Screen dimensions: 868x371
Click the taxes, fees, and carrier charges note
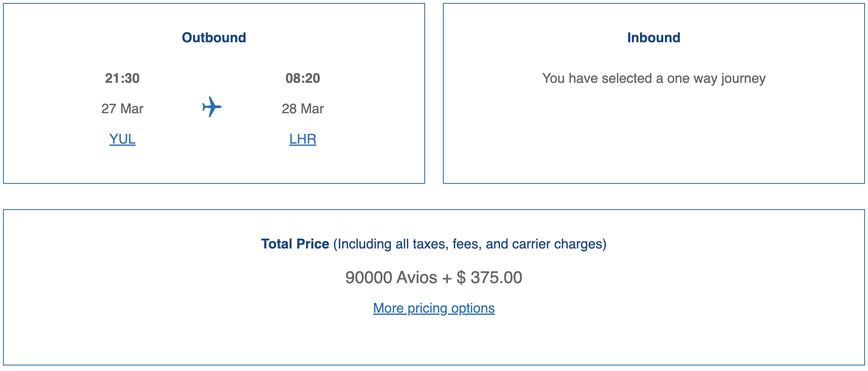(x=470, y=244)
